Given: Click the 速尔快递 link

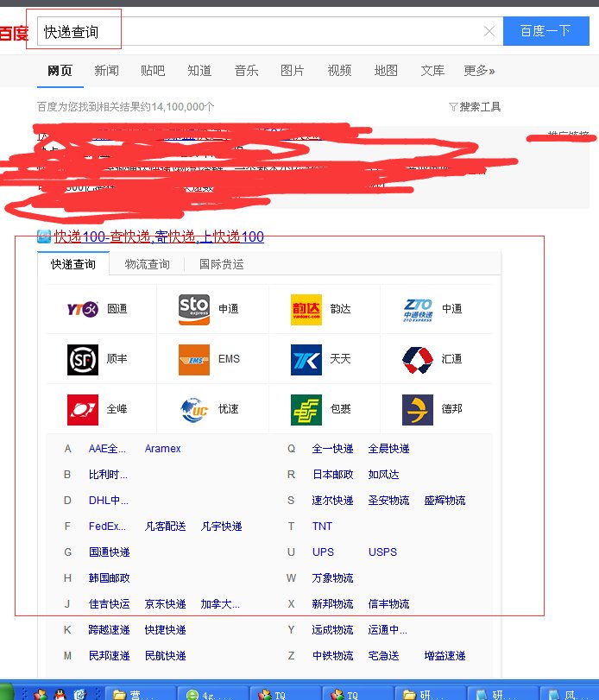Looking at the screenshot, I should pyautogui.click(x=332, y=501).
